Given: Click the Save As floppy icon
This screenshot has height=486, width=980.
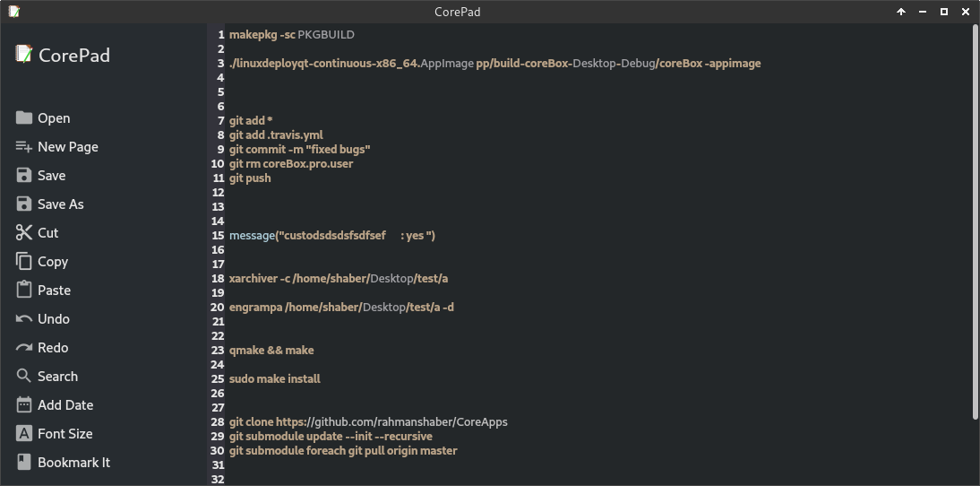Looking at the screenshot, I should (24, 204).
